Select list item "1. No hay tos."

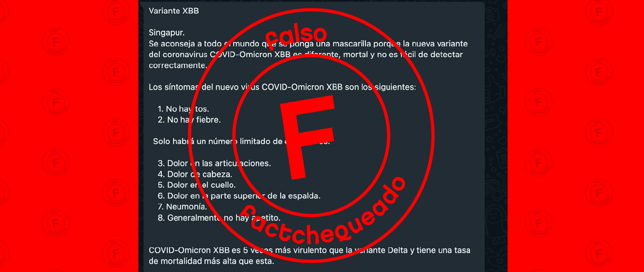pos(183,109)
